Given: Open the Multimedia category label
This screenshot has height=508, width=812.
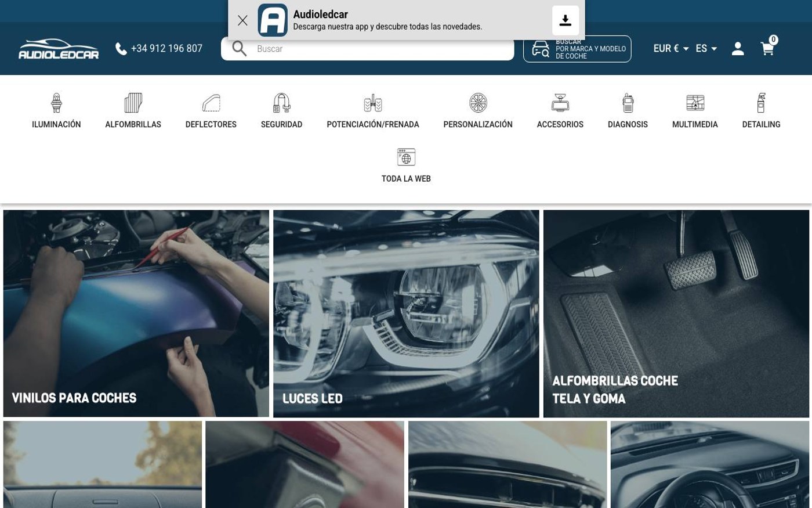Looking at the screenshot, I should (x=695, y=124).
